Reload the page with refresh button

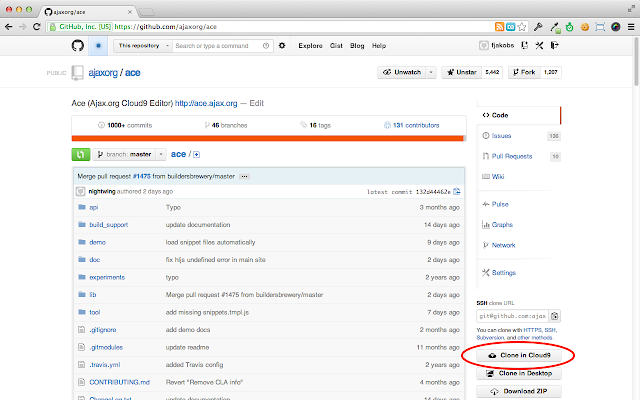pos(36,27)
